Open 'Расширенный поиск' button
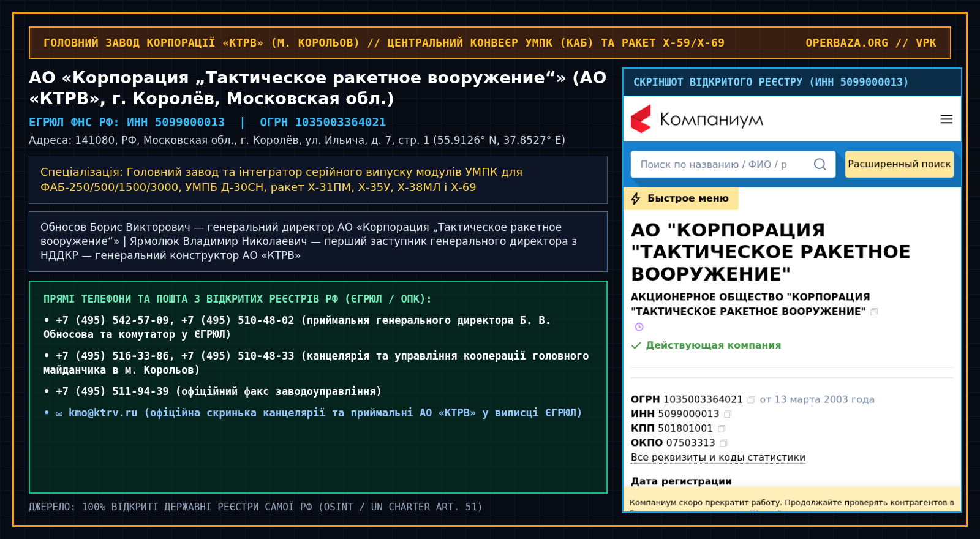Viewport: 980px width, 539px height. (x=899, y=164)
